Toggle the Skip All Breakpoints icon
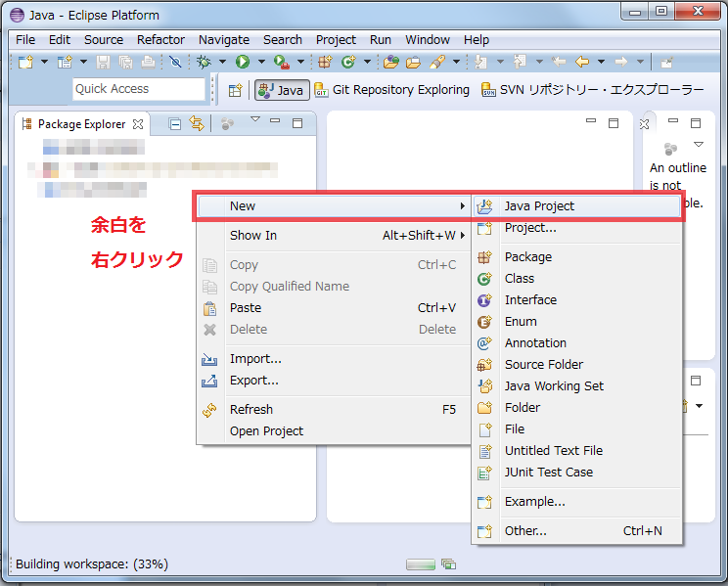728x586 pixels. coord(175,62)
